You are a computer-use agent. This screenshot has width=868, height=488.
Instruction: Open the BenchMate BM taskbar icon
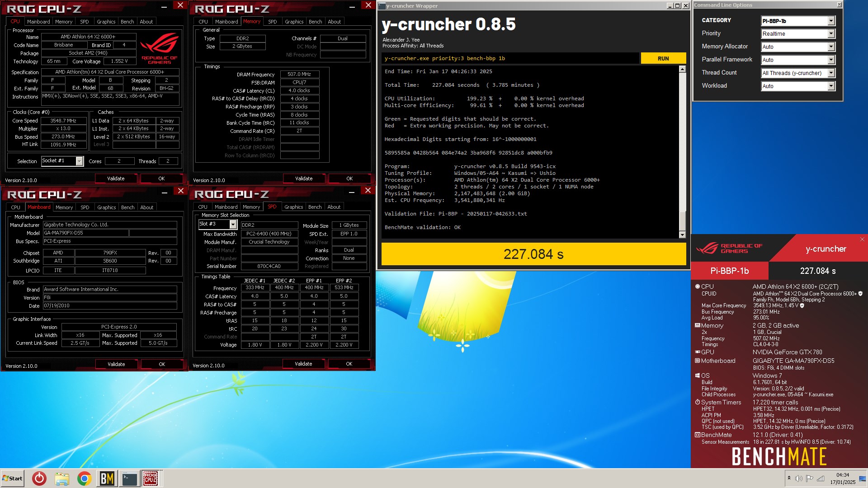107,479
